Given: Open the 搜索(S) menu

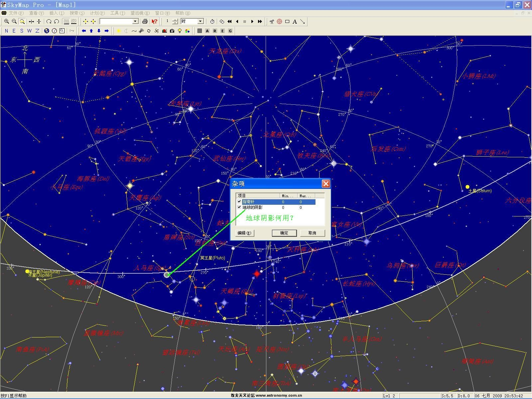Looking at the screenshot, I should click(x=77, y=13).
